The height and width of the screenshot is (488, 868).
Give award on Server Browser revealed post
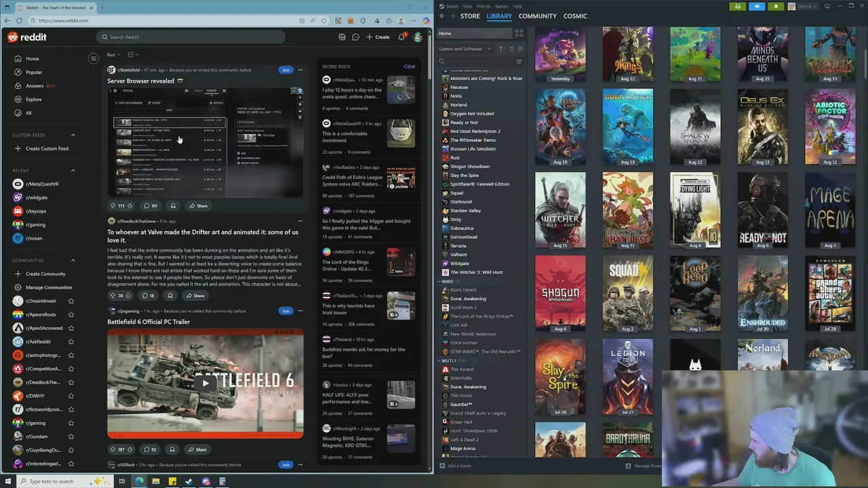(x=173, y=205)
